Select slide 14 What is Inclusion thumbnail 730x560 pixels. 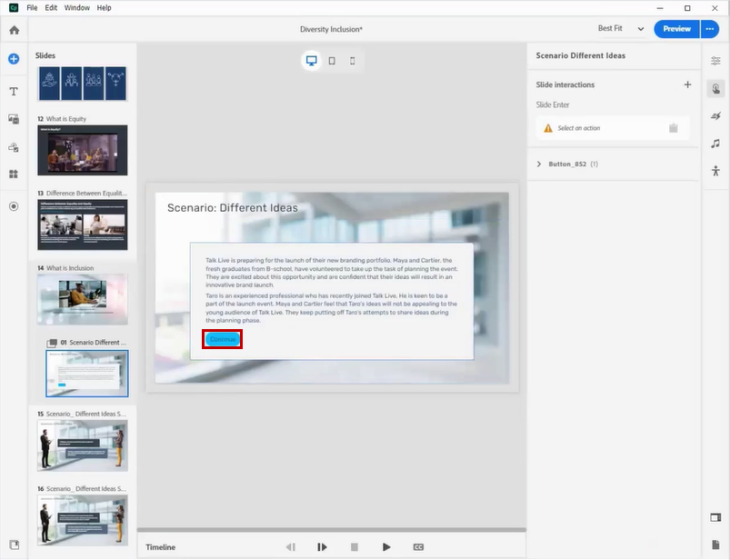[83, 299]
